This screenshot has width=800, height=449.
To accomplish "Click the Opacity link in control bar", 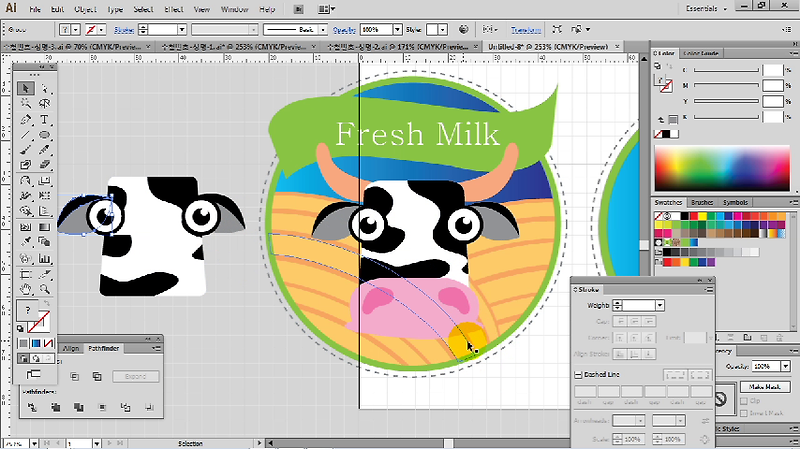I will click(x=344, y=30).
